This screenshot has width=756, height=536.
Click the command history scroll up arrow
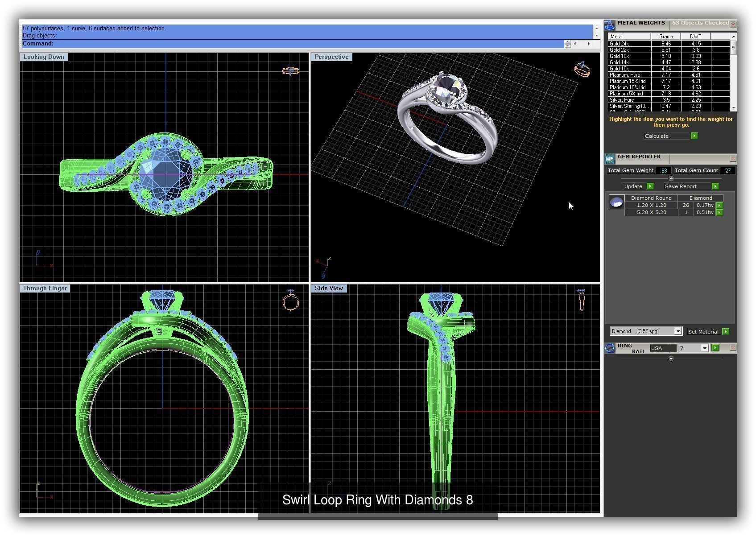597,28
